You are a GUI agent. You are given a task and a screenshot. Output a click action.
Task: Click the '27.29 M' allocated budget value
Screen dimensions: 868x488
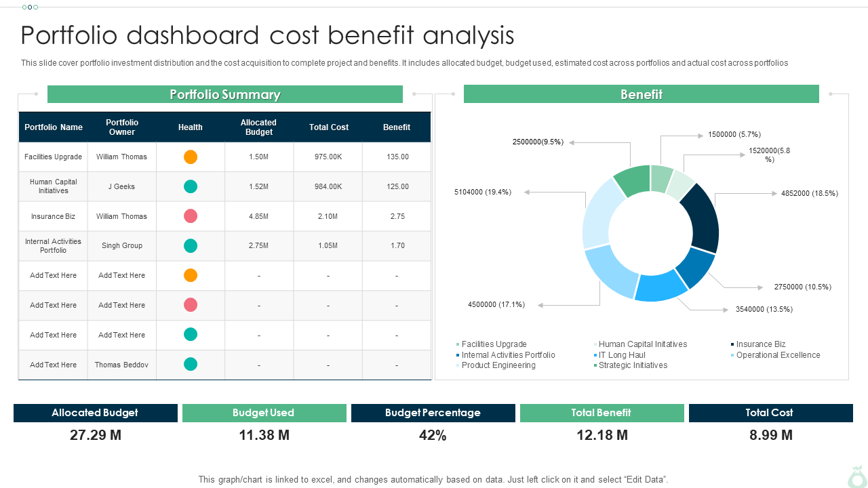coord(96,435)
